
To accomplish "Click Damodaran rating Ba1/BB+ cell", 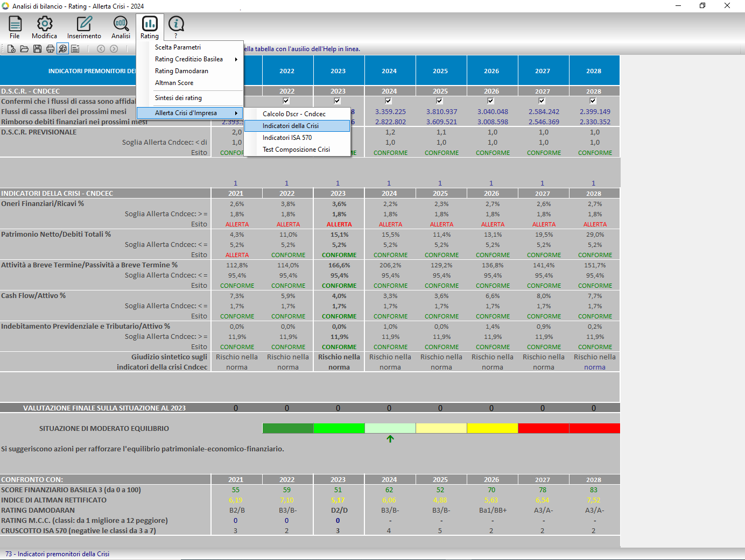I will coord(493,511).
